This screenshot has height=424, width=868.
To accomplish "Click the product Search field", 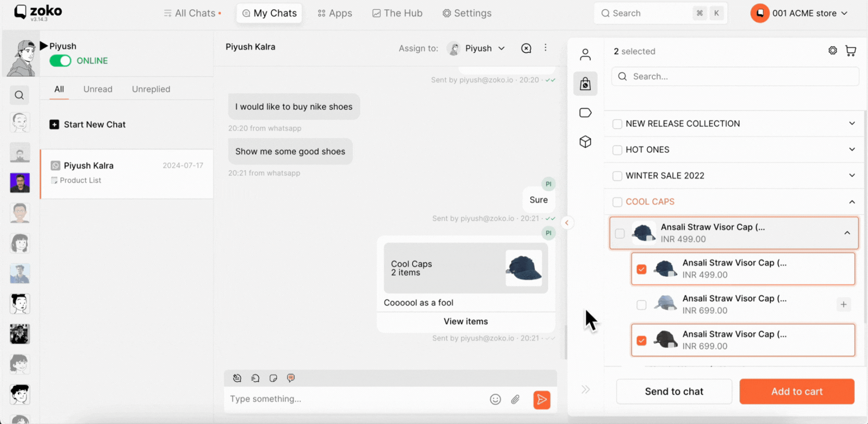I will point(735,76).
